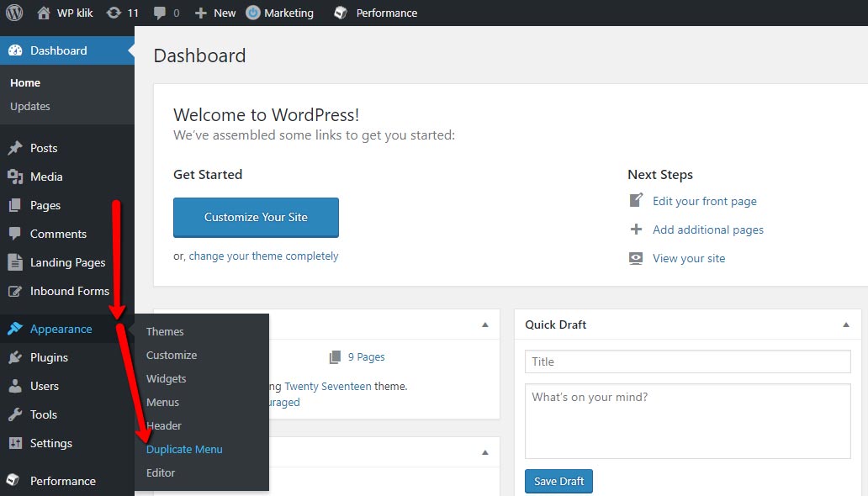Click the Customize Your Site button

coord(256,218)
